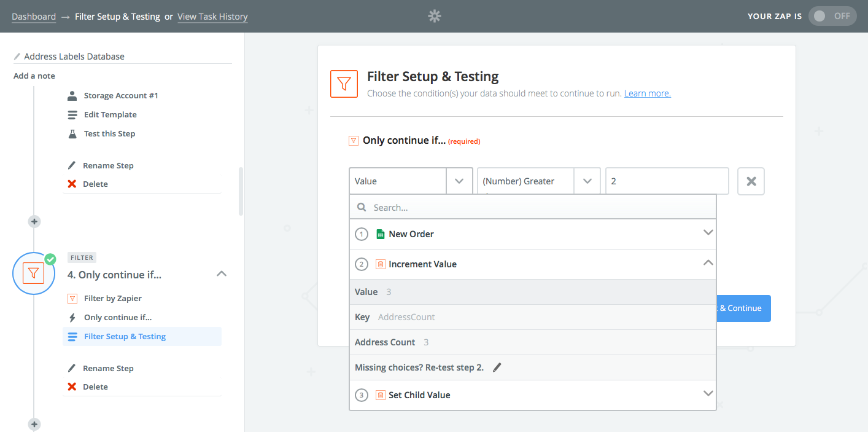Toggle the Value field dropdown arrow
This screenshot has width=868, height=432.
tap(459, 181)
